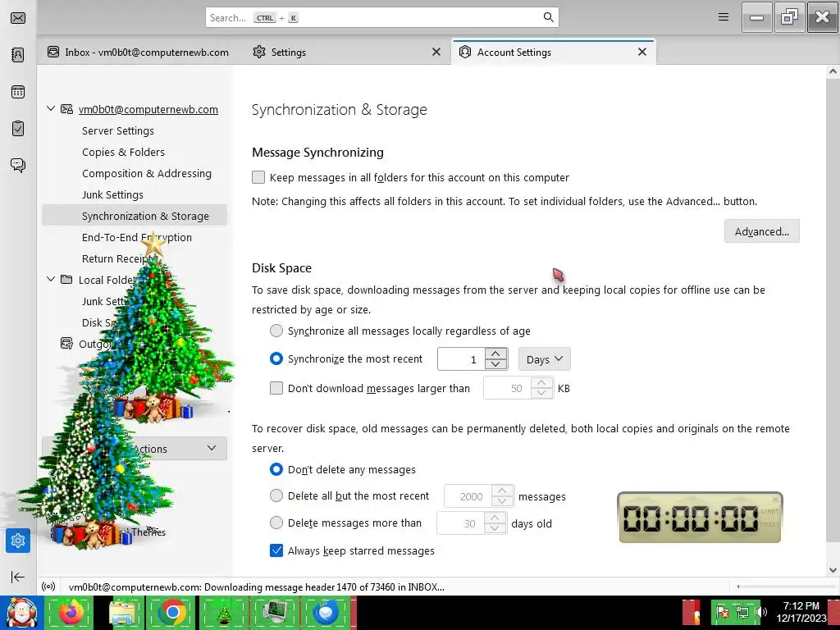The height and width of the screenshot is (630, 840).
Task: Select Delete messages more than option
Action: pyautogui.click(x=276, y=523)
